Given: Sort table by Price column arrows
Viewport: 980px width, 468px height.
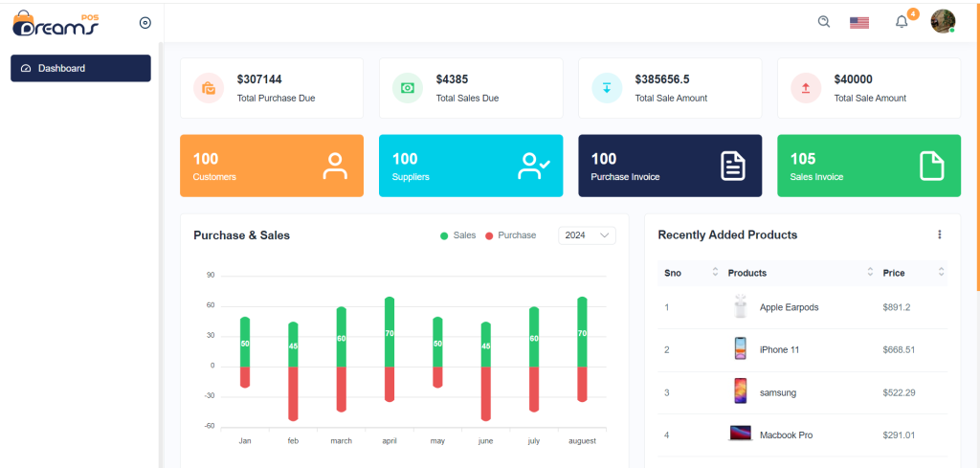Looking at the screenshot, I should coord(942,273).
